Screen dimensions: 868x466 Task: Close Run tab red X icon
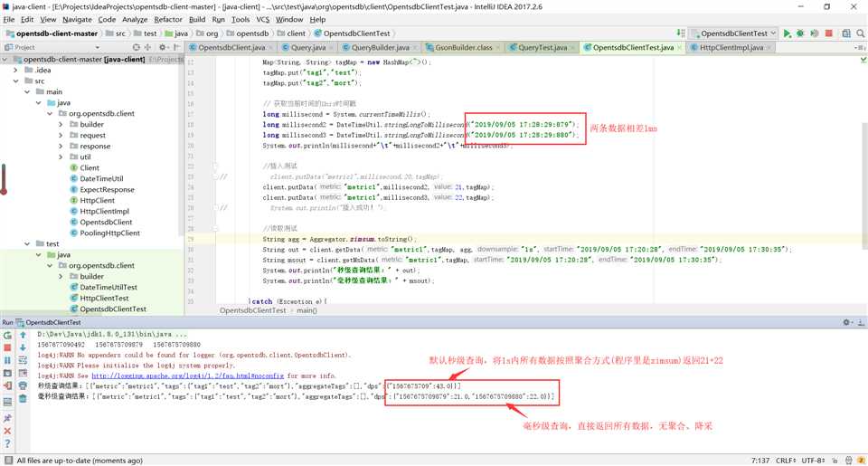click(8, 431)
